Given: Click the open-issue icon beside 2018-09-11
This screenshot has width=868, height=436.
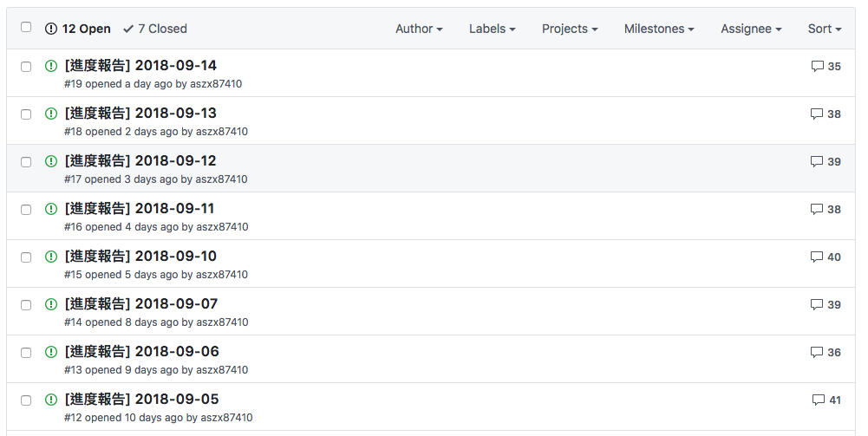Looking at the screenshot, I should pyautogui.click(x=51, y=209).
